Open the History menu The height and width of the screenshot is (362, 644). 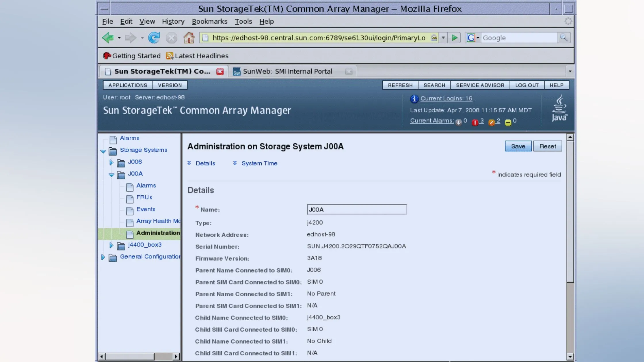[173, 22]
